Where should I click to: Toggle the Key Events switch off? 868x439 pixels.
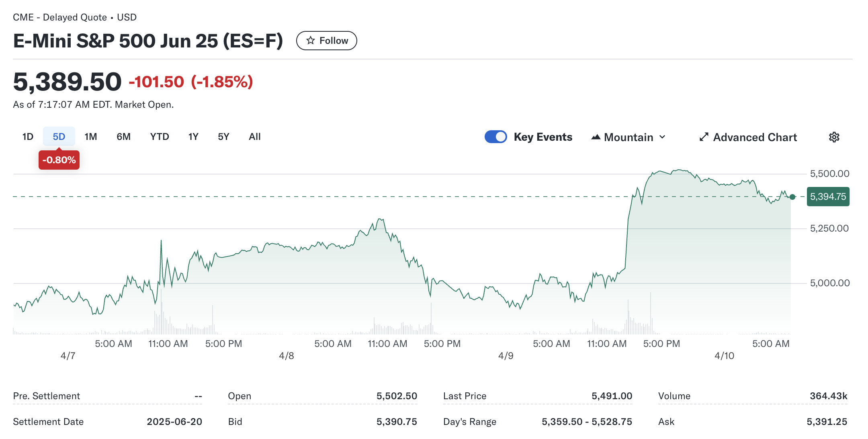click(x=495, y=137)
